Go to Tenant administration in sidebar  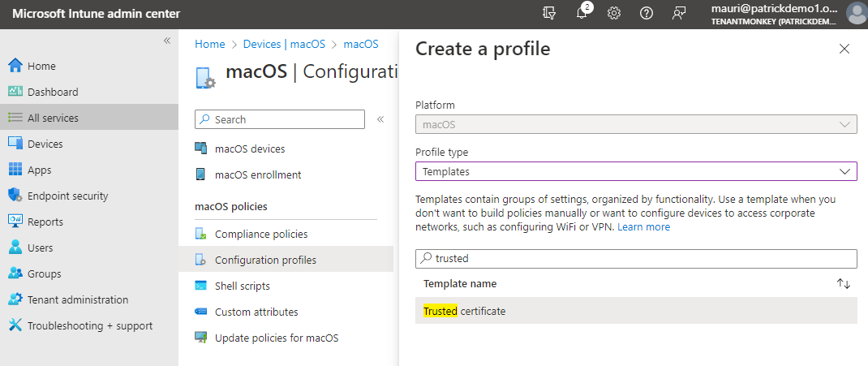click(x=77, y=299)
